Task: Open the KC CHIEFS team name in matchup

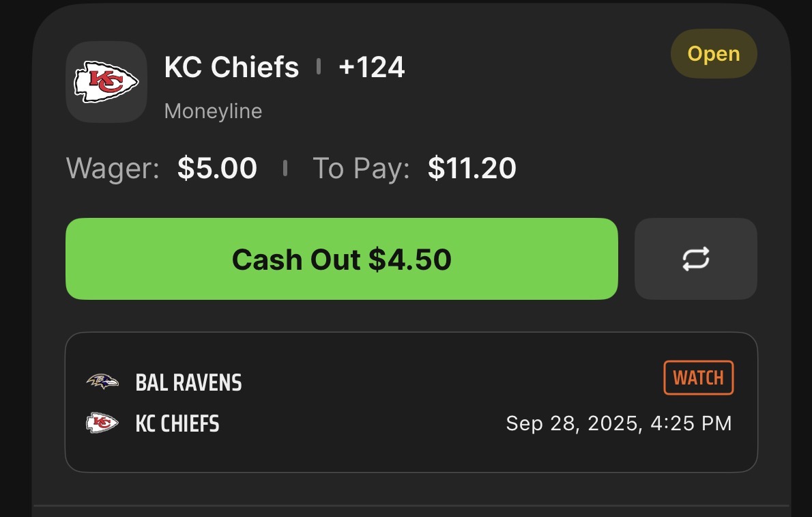Action: pos(177,423)
